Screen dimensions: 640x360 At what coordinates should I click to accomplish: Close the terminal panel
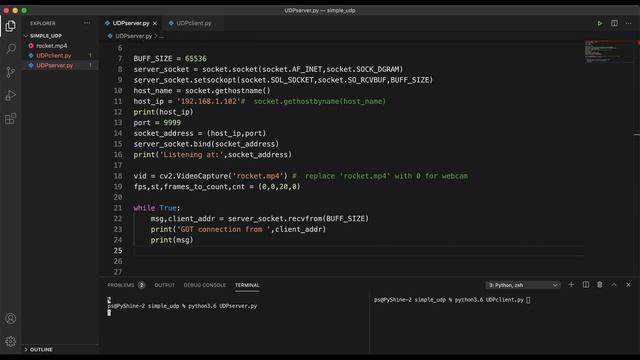[x=628, y=284]
